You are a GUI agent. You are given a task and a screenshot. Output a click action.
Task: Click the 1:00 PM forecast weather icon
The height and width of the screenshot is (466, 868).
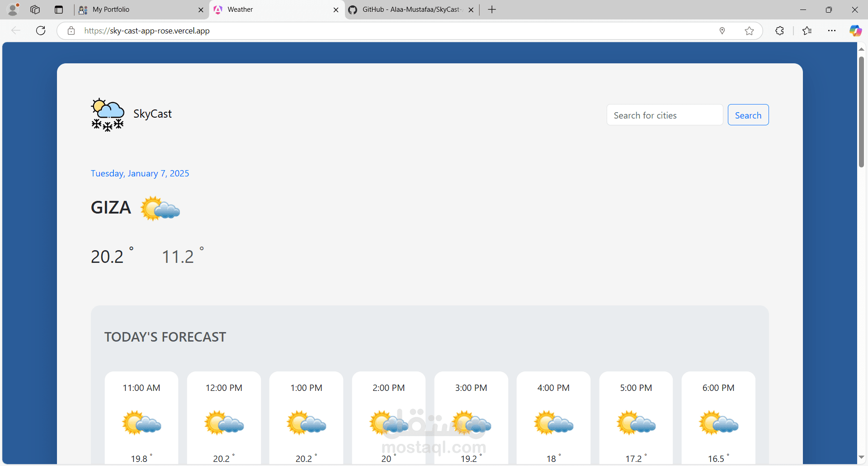307,423
